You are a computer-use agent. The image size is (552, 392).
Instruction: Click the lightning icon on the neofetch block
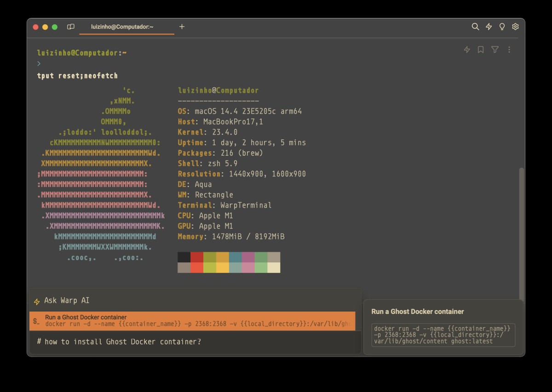[x=467, y=50]
